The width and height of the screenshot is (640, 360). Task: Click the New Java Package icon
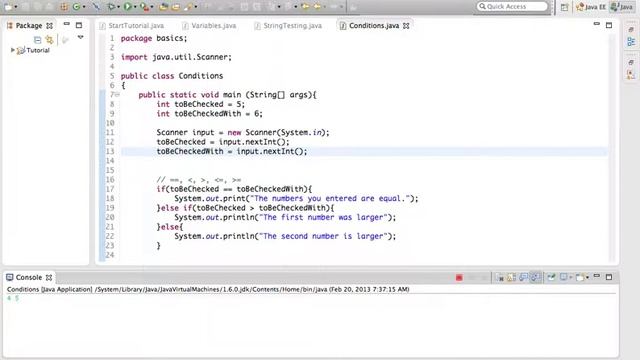163,7
